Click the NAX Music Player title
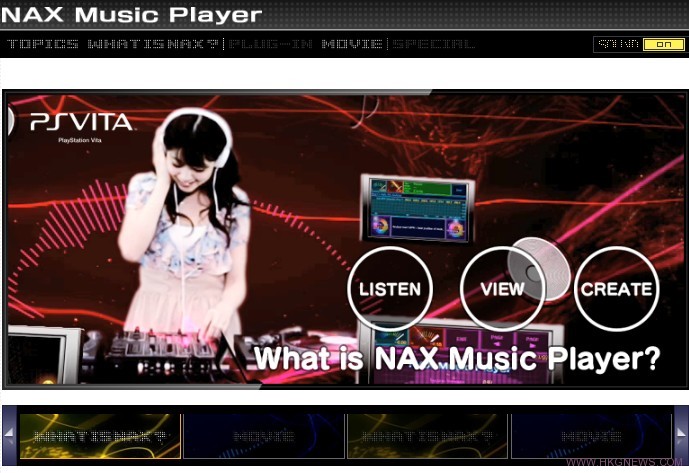The height and width of the screenshot is (473, 689). 132,15
